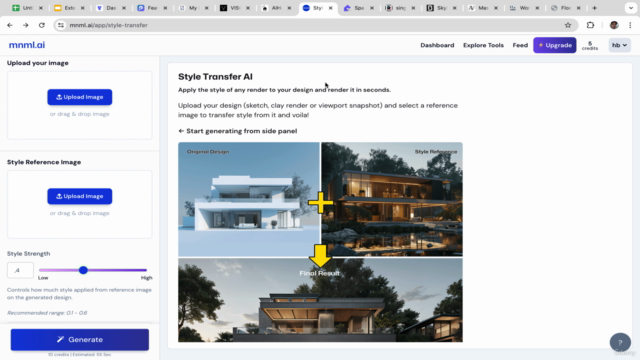The width and height of the screenshot is (640, 360).
Task: View site information icon in address bar
Action: click(x=61, y=25)
